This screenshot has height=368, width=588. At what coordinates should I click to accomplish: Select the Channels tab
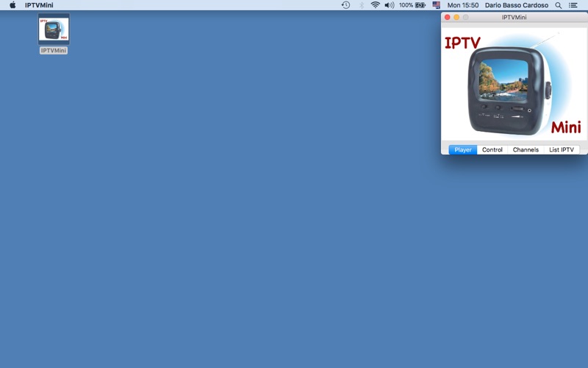coord(526,149)
